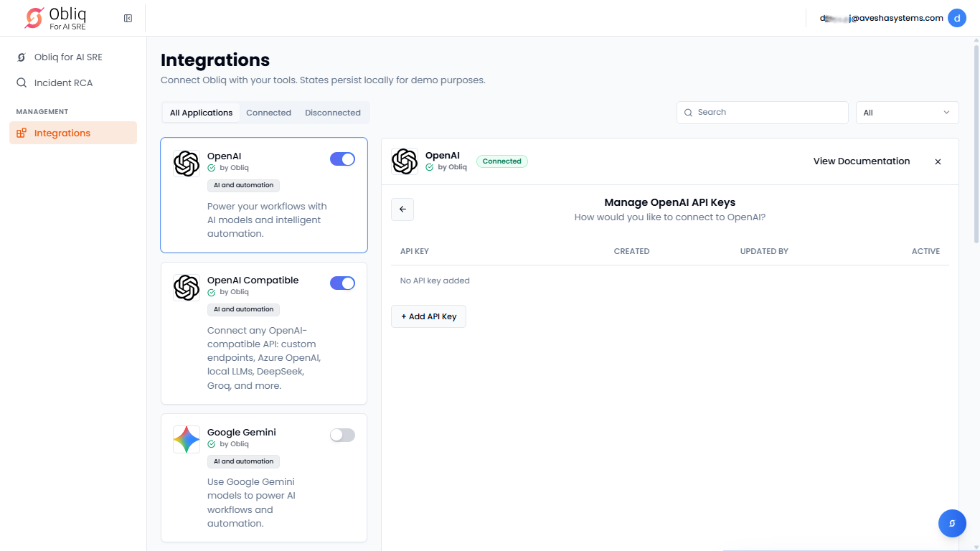The width and height of the screenshot is (980, 551).
Task: Open the 'All' category filter dropdown
Action: point(907,113)
